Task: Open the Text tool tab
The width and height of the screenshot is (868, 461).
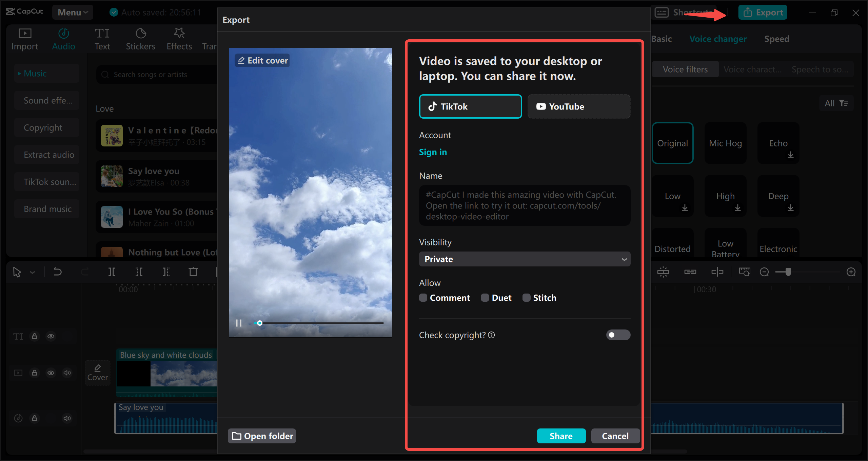Action: tap(102, 39)
